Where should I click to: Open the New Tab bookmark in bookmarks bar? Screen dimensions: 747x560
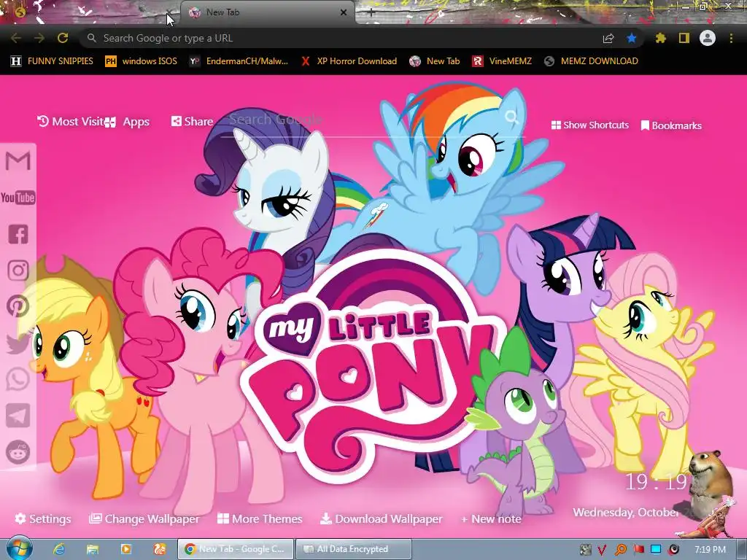tap(435, 61)
